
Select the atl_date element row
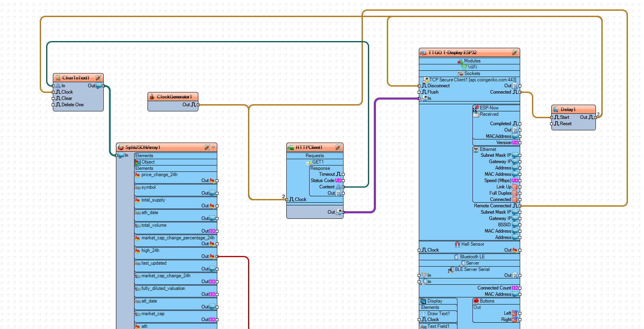[176, 304]
